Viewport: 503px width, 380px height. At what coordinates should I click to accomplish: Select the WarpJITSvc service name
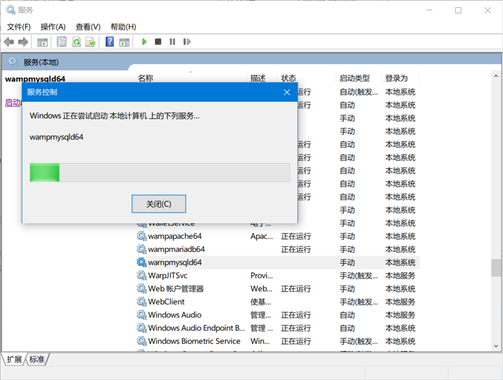click(x=168, y=275)
